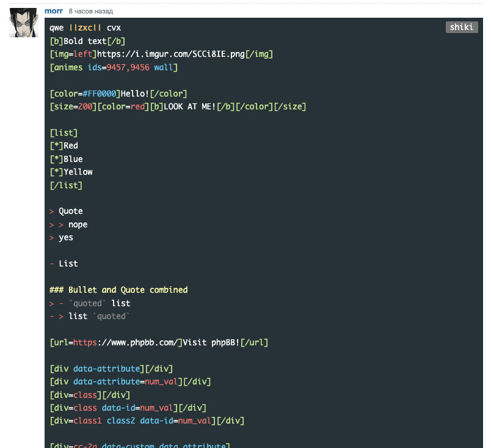The height and width of the screenshot is (448, 491).
Task: Click the 'Visit phpBB!' text
Action: tap(211, 342)
